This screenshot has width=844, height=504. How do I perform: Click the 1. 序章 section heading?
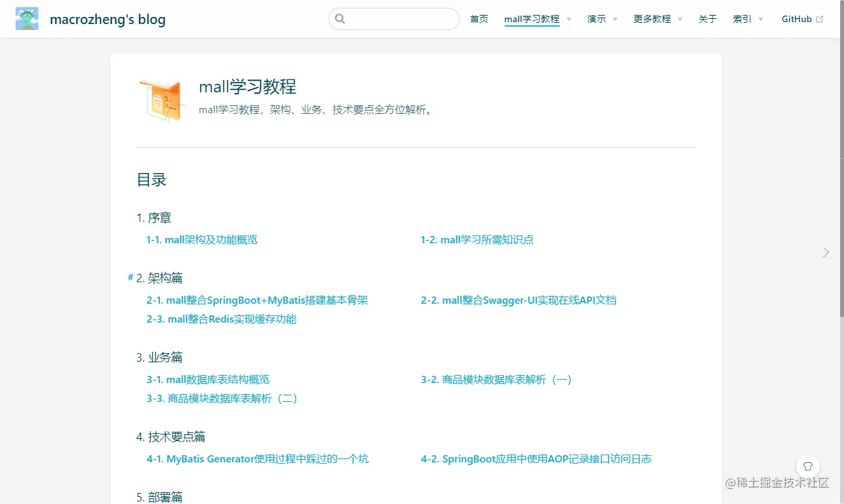coord(154,217)
